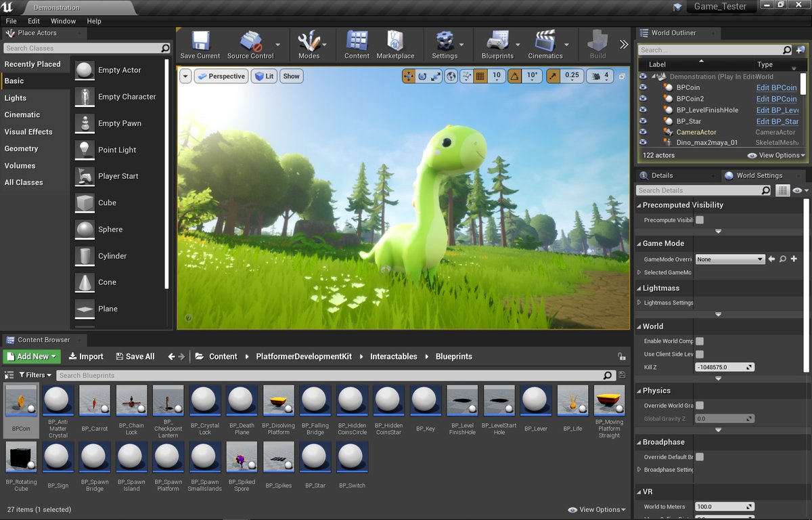Click the Add New button

coord(32,356)
